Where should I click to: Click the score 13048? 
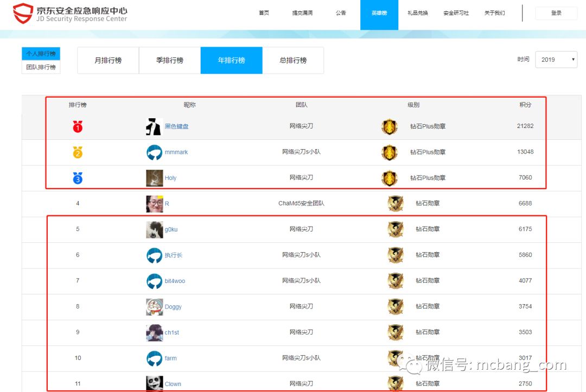point(525,152)
